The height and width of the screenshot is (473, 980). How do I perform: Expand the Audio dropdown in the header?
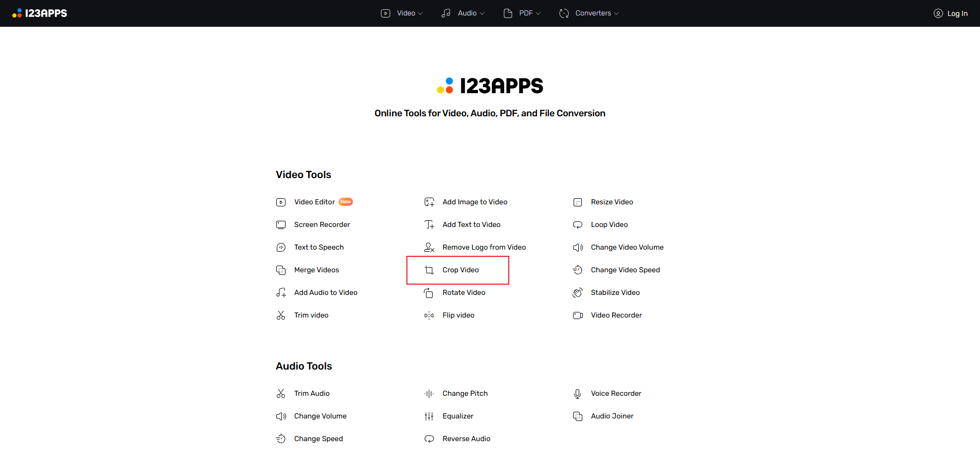463,13
